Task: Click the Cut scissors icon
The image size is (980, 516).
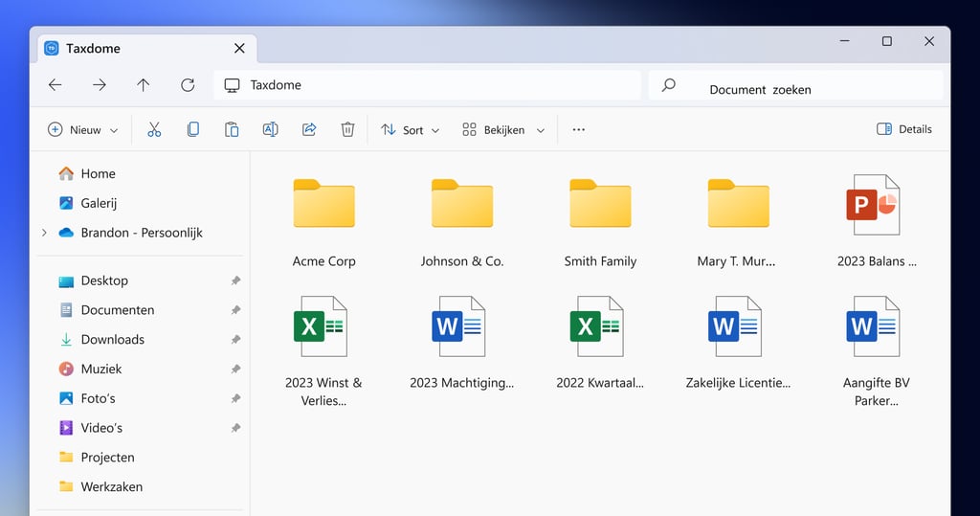Action: click(154, 129)
